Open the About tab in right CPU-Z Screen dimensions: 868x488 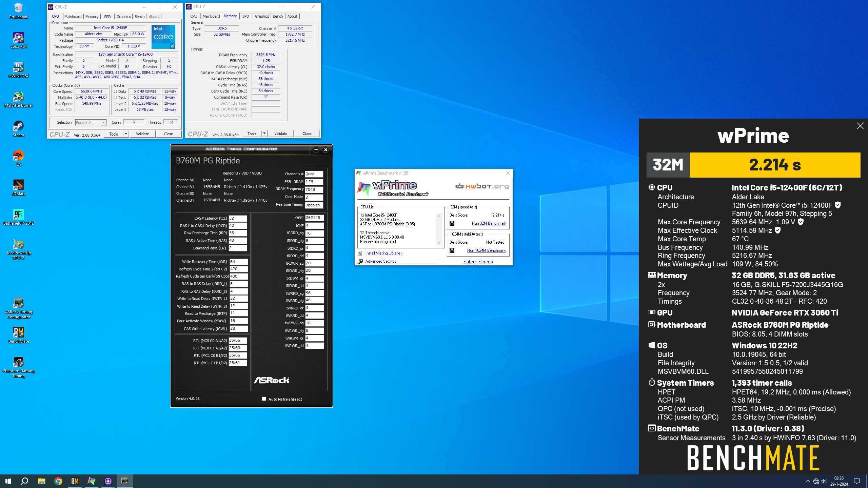coord(292,16)
